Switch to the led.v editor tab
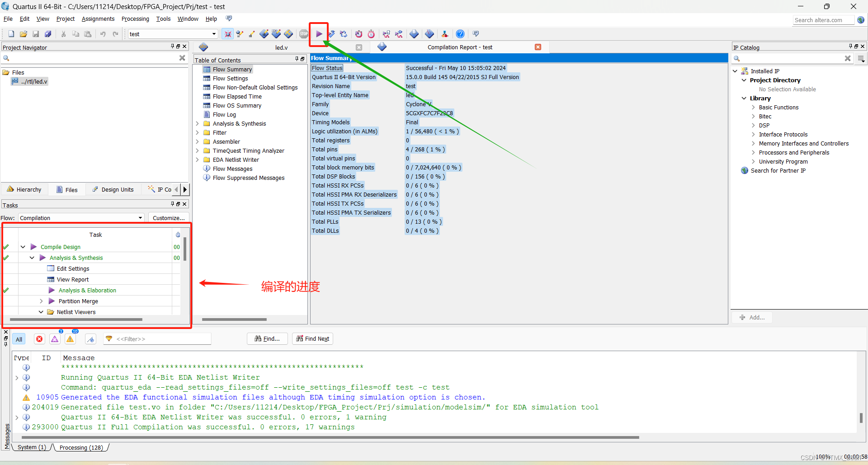 coord(281,47)
